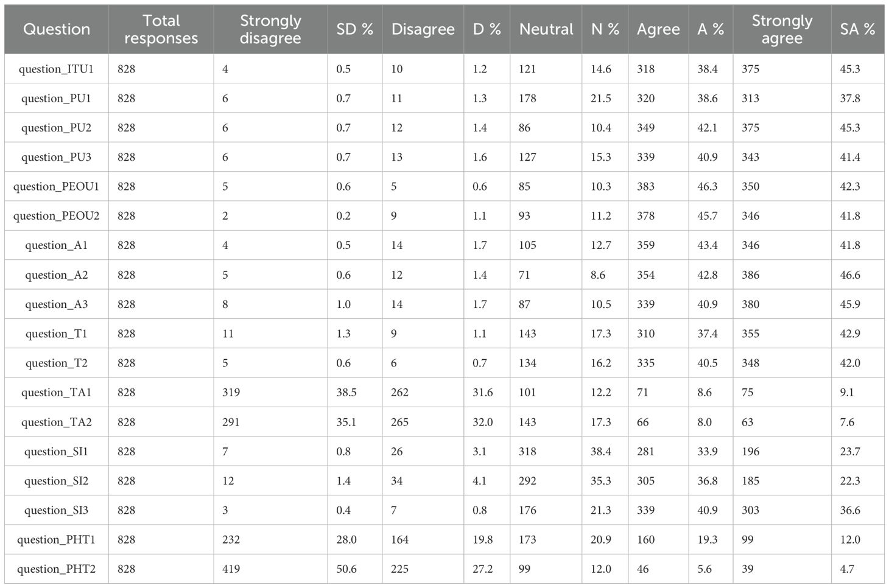
Task: Select the question_SI2 row label
Action: point(57,481)
